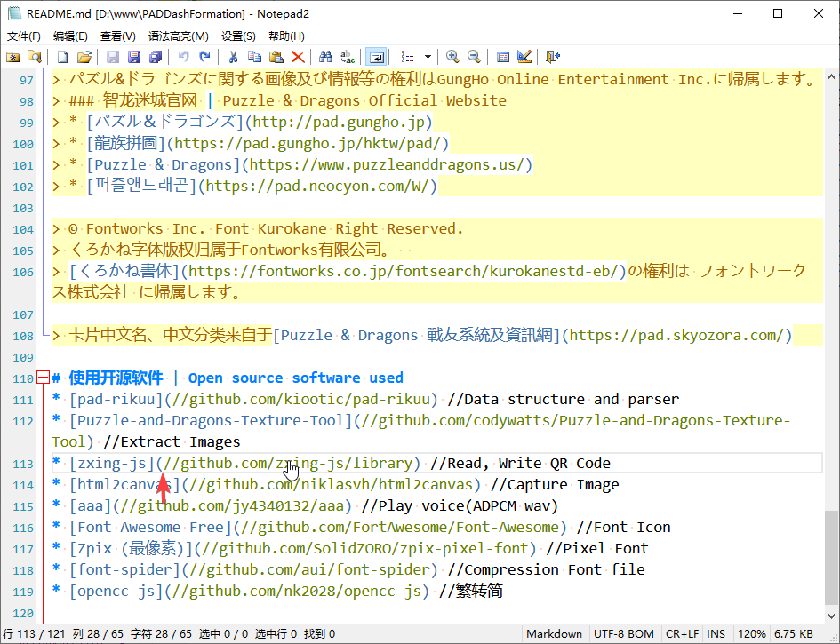Redo the last undone edit
The height and width of the screenshot is (644, 840).
coord(205,57)
